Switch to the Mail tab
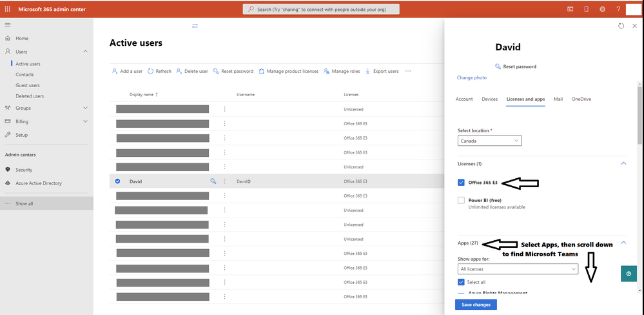This screenshot has width=644, height=315. 558,99
